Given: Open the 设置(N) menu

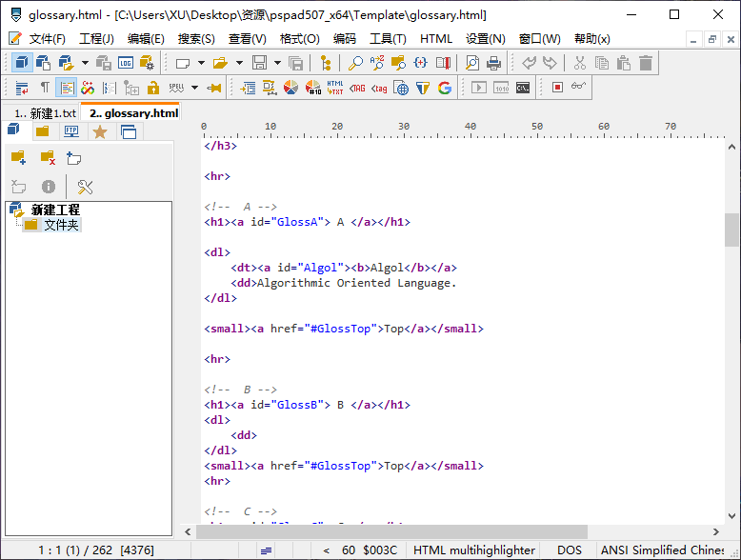Looking at the screenshot, I should (x=486, y=39).
